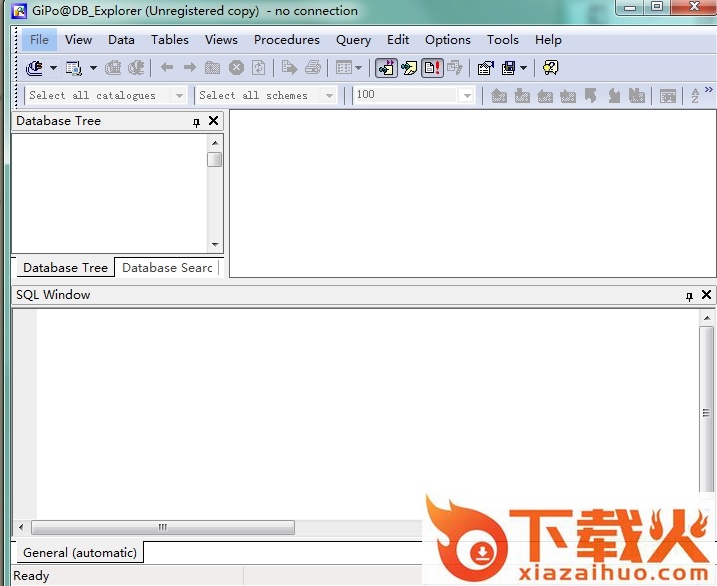Screen dimensions: 717x586
Task: Click the toolbar icon with red exclamation mark
Action: point(431,68)
